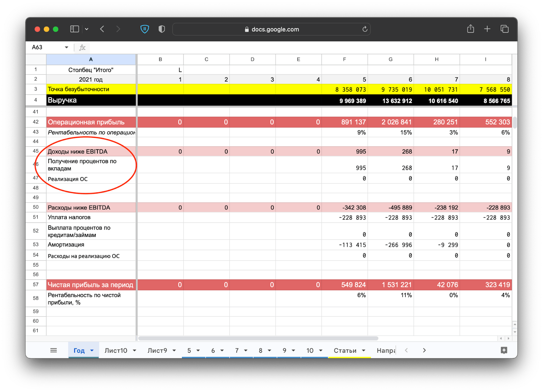The height and width of the screenshot is (392, 543).
Task: Open the Share icon in Safari toolbar
Action: (x=470, y=29)
